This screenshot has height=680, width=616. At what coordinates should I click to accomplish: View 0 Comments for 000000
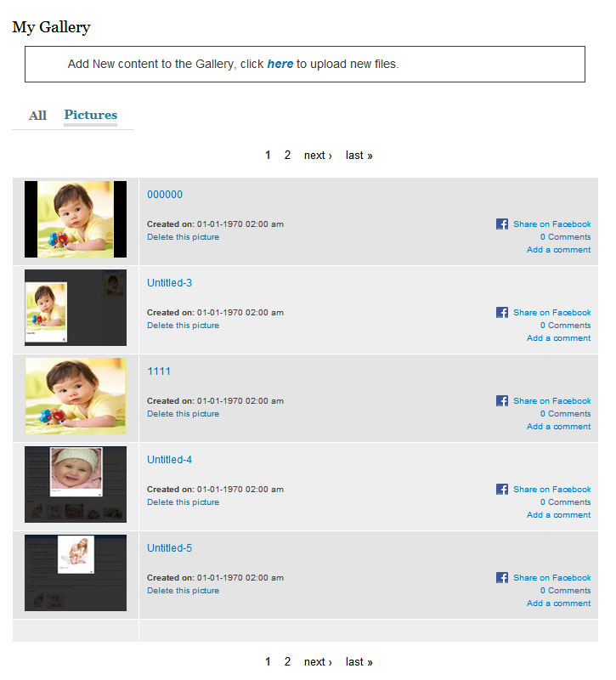[x=565, y=237]
